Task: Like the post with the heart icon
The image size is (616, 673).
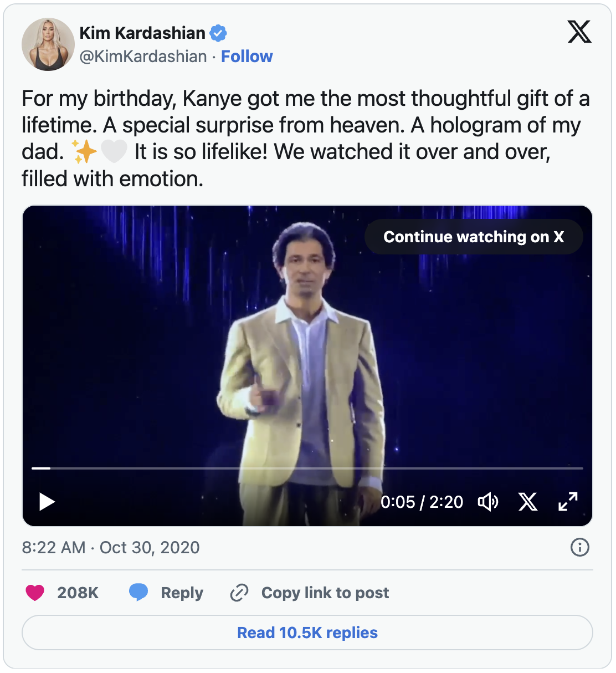Action: [35, 593]
